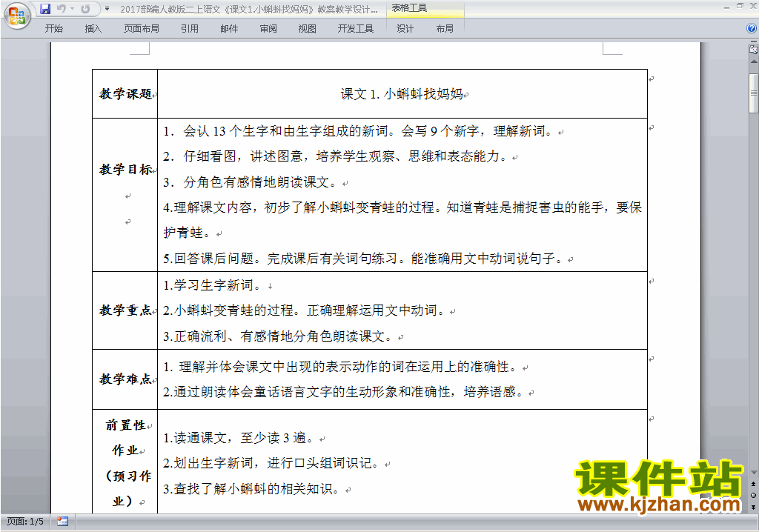Click the 页面: 1/5 status bar indicator
The height and width of the screenshot is (532, 759).
25,522
